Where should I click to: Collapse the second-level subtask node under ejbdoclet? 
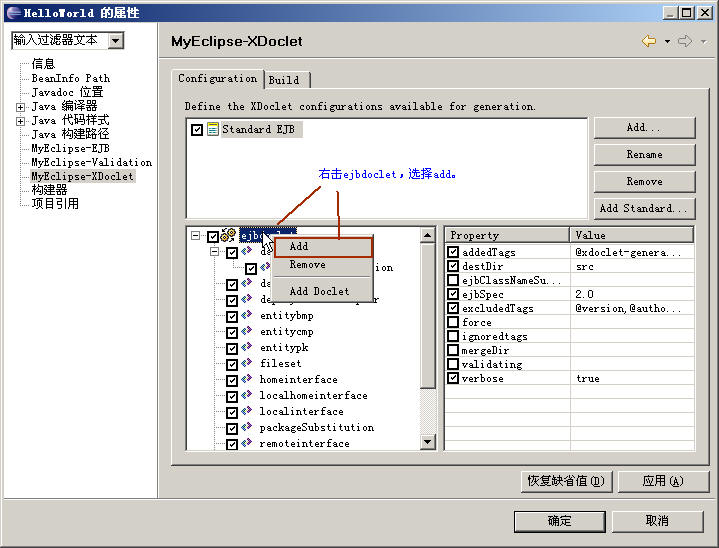(x=214, y=251)
